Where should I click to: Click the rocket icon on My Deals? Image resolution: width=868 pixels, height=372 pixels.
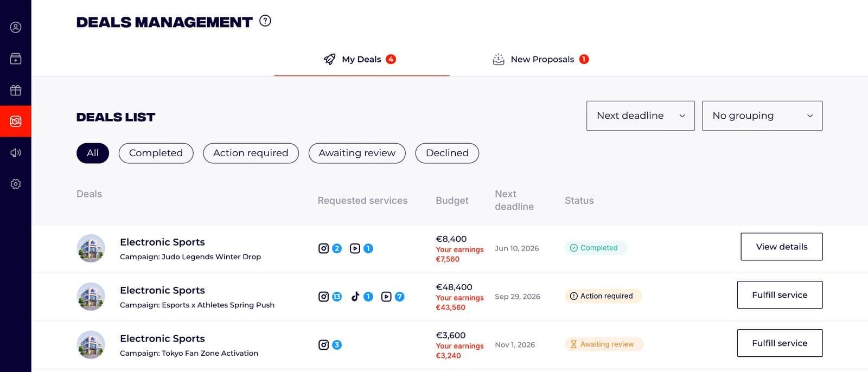click(x=329, y=59)
